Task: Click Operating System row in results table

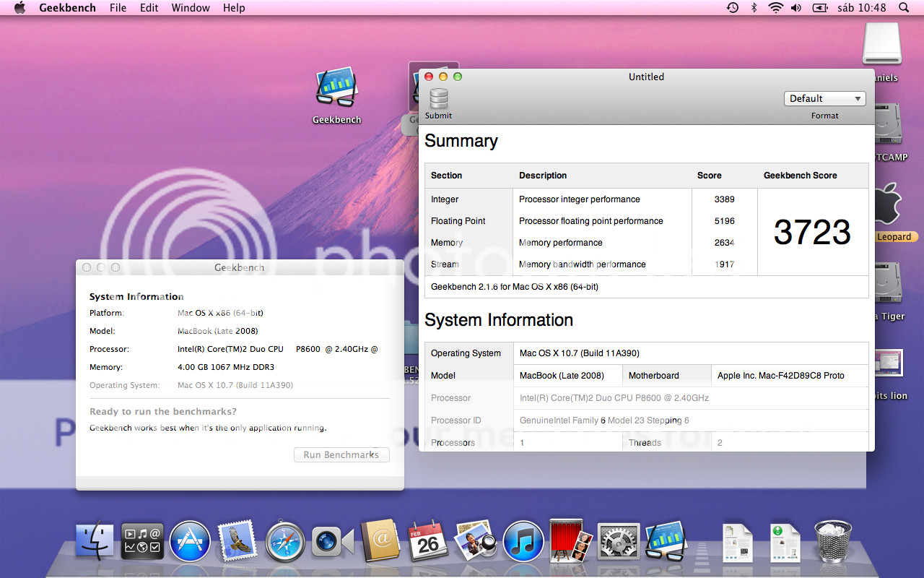Action: pyautogui.click(x=646, y=353)
